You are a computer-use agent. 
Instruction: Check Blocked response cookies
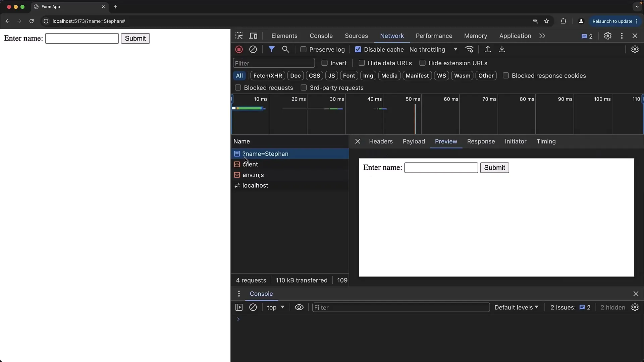click(x=505, y=76)
